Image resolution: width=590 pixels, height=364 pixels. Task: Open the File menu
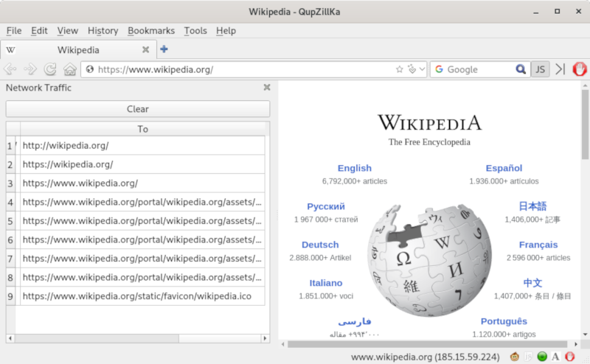point(14,31)
